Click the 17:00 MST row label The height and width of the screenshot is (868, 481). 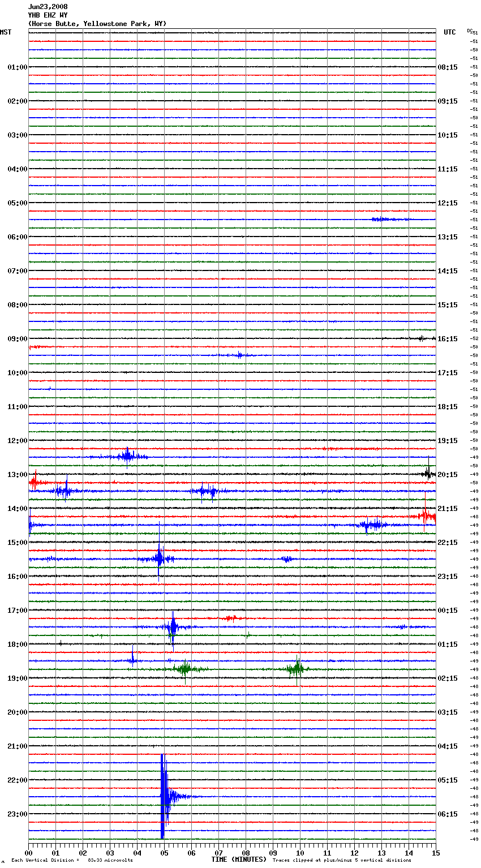[x=18, y=611]
